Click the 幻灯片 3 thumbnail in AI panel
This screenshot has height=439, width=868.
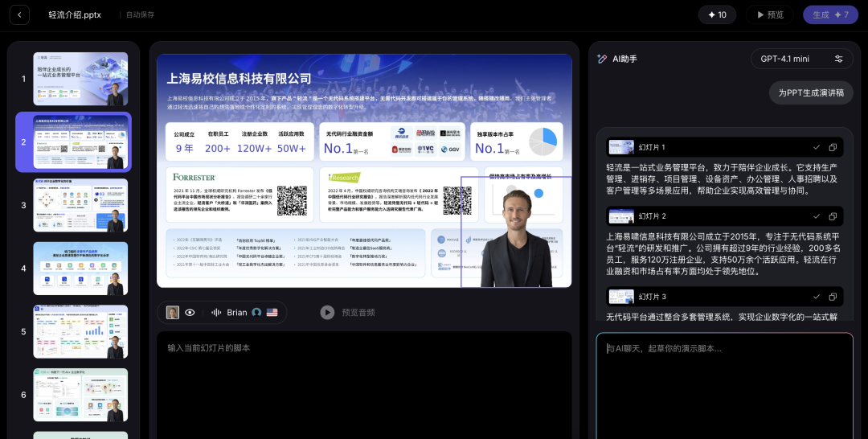pyautogui.click(x=621, y=296)
